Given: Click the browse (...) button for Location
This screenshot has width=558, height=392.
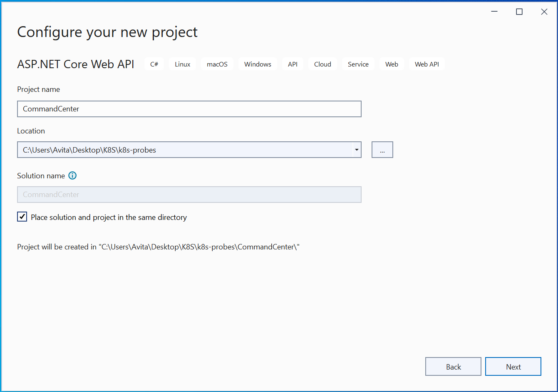Looking at the screenshot, I should tap(382, 150).
